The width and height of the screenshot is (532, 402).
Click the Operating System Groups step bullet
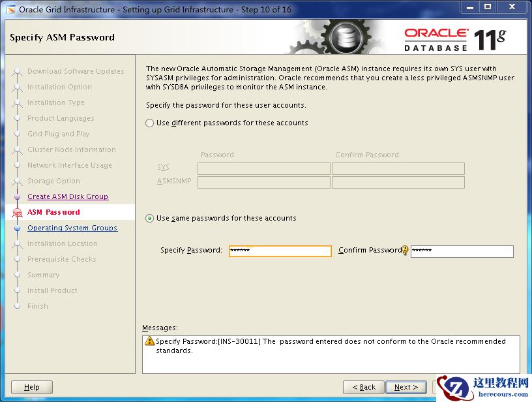(18, 228)
